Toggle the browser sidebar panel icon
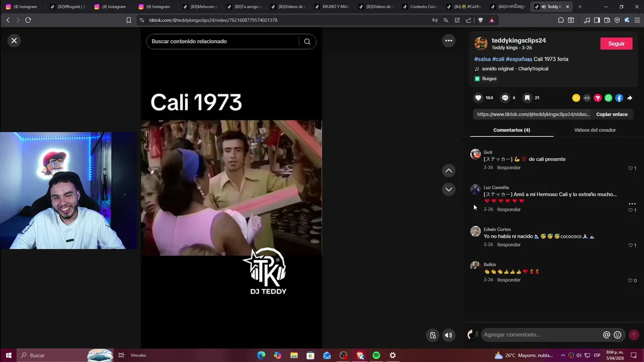The width and height of the screenshot is (644, 362). (x=597, y=20)
